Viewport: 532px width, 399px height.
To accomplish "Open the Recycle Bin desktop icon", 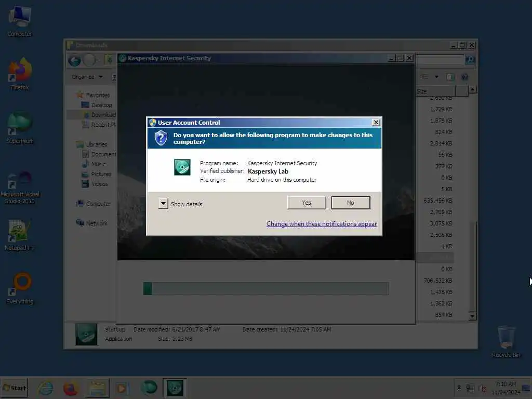I will coord(506,341).
